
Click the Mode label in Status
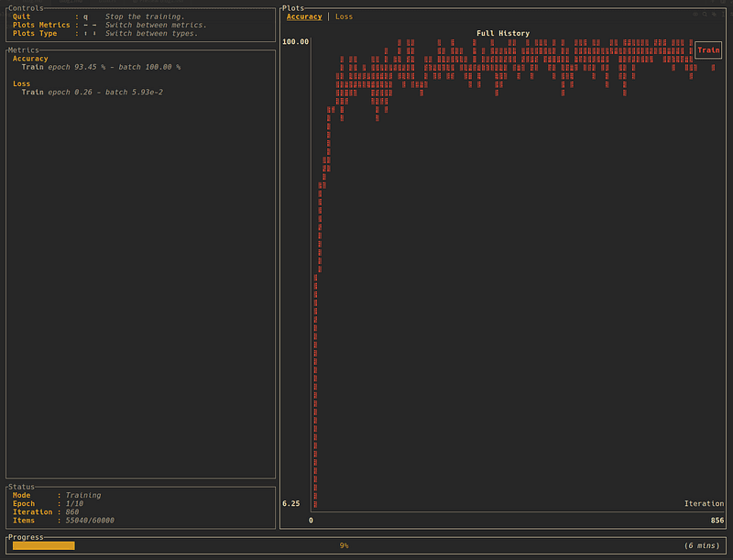21,496
